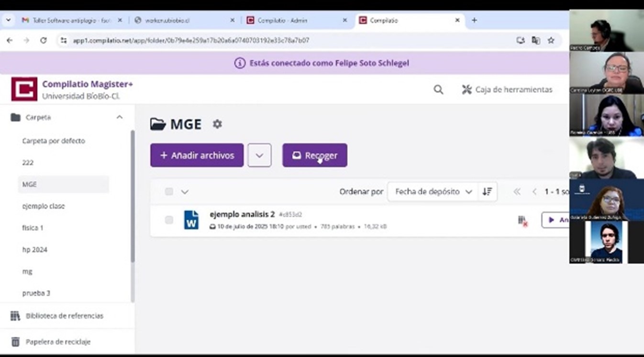Check the ejemplo analisis 2 checkbox
This screenshot has height=357, width=644.
169,220
